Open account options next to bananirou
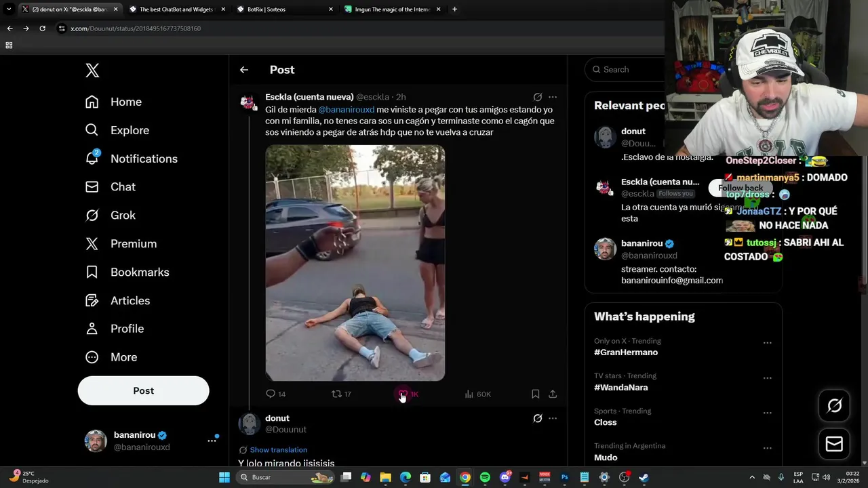868x488 pixels. point(212,441)
